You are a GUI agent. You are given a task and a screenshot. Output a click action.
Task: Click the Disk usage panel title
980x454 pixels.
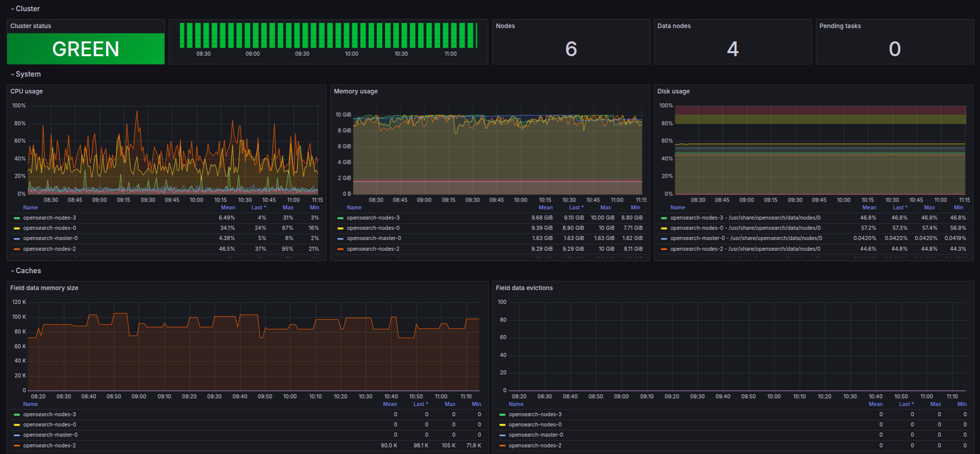[x=673, y=91]
